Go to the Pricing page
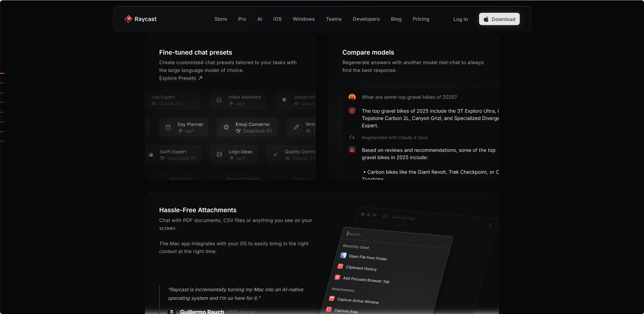Image resolution: width=644 pixels, height=314 pixels. point(421,19)
